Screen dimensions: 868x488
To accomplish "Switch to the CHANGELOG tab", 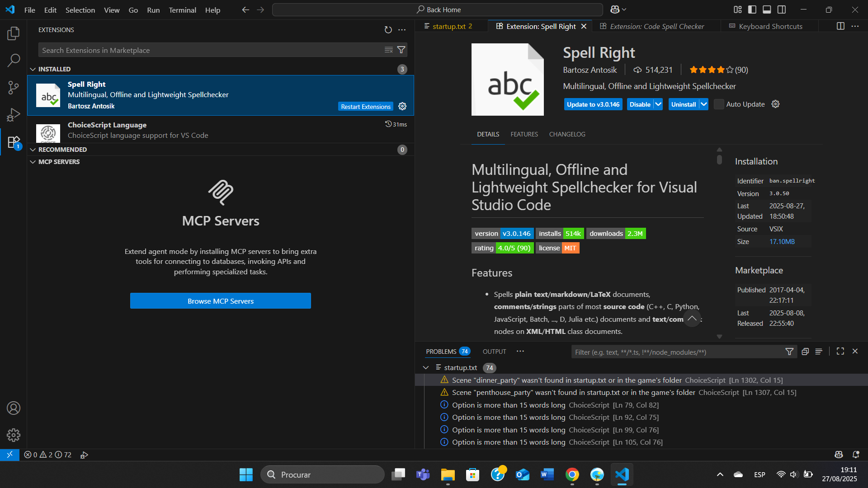I will pyautogui.click(x=567, y=134).
